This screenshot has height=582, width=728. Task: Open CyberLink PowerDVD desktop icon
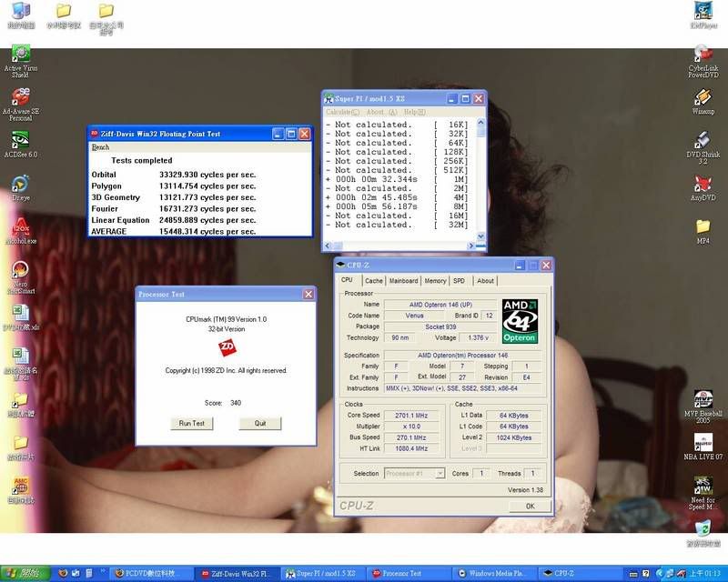coord(703,61)
